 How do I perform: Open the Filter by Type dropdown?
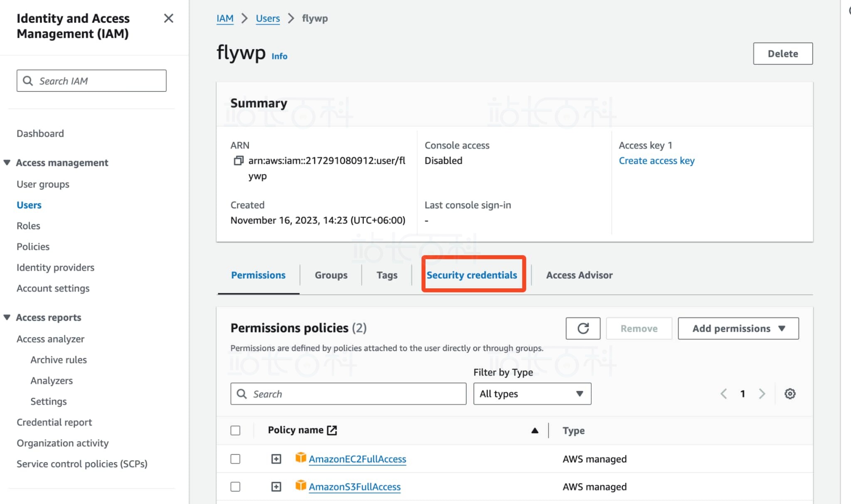pos(532,393)
